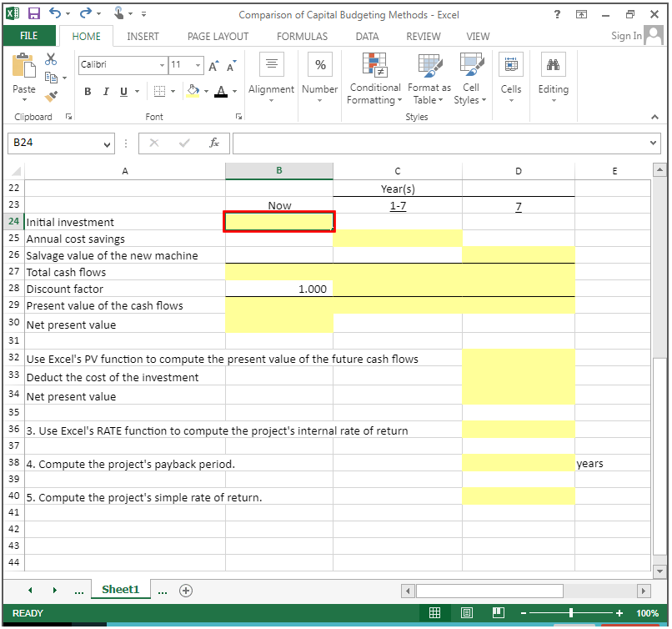The image size is (672, 629).
Task: Toggle Italic formatting
Action: pyautogui.click(x=106, y=91)
